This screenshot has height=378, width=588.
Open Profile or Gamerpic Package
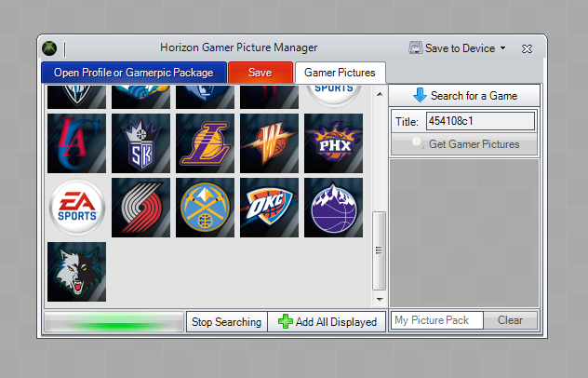[134, 73]
